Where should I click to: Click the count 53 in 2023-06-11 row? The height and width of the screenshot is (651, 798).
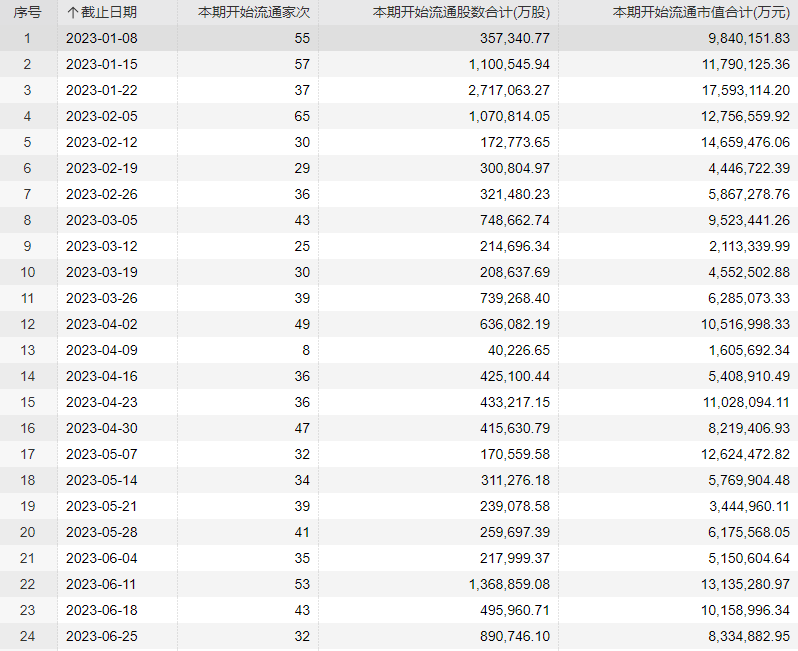coord(302,584)
